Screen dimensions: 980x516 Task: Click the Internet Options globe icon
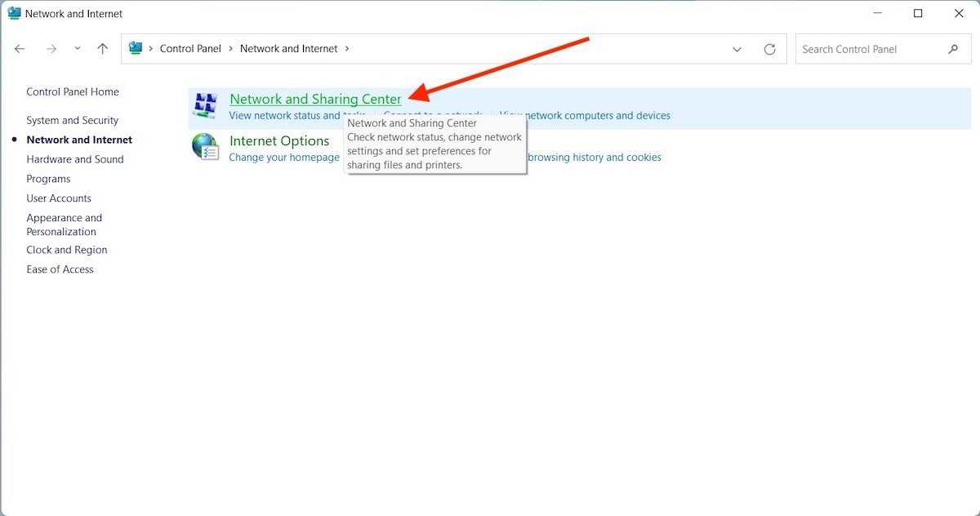pos(205,147)
